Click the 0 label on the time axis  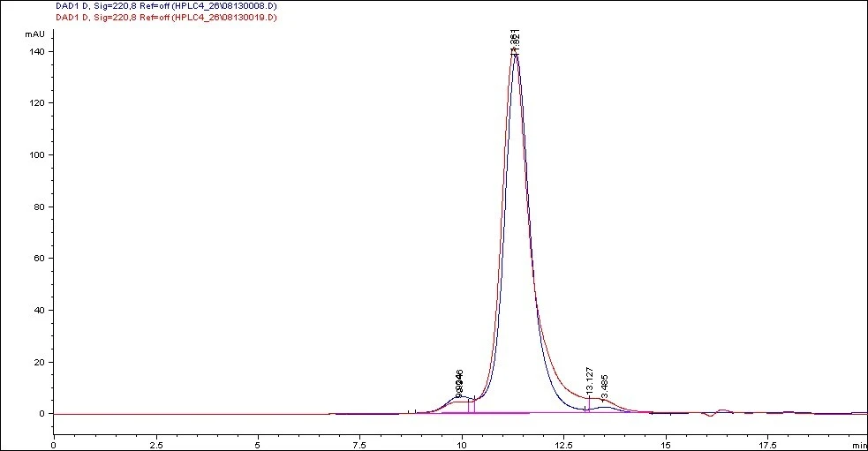(x=54, y=445)
